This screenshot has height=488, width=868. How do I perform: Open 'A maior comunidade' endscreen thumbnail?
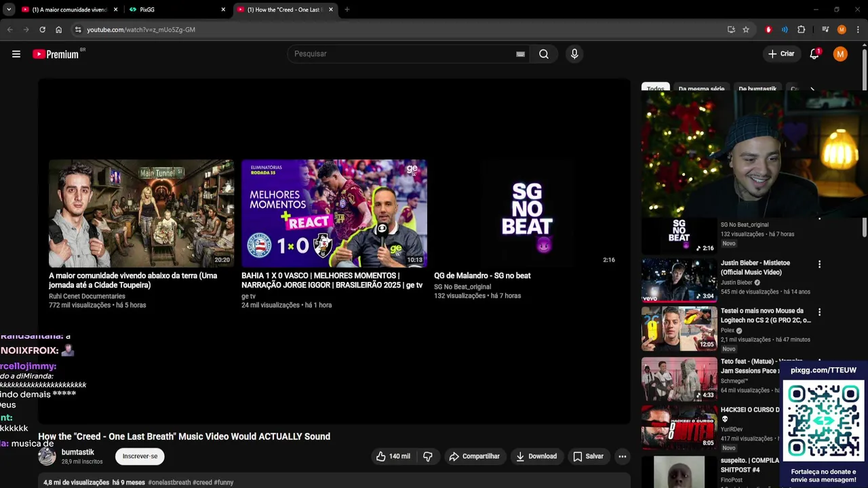tap(141, 213)
